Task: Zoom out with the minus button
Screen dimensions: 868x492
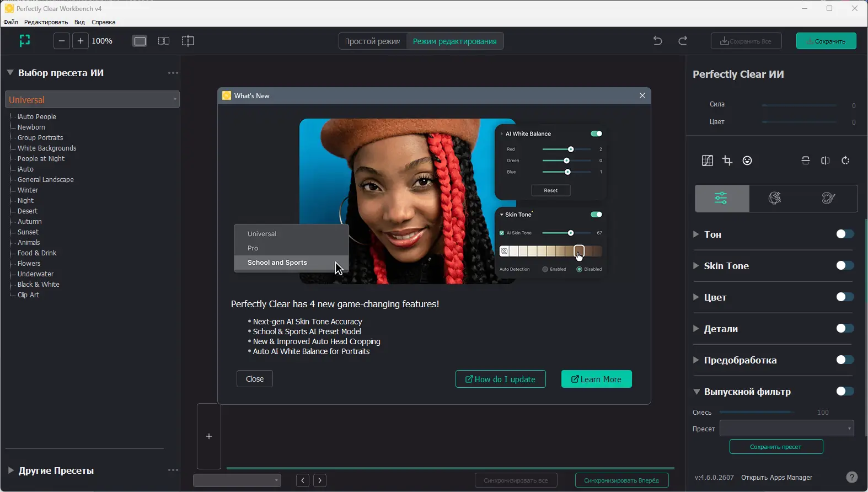Action: 62,41
